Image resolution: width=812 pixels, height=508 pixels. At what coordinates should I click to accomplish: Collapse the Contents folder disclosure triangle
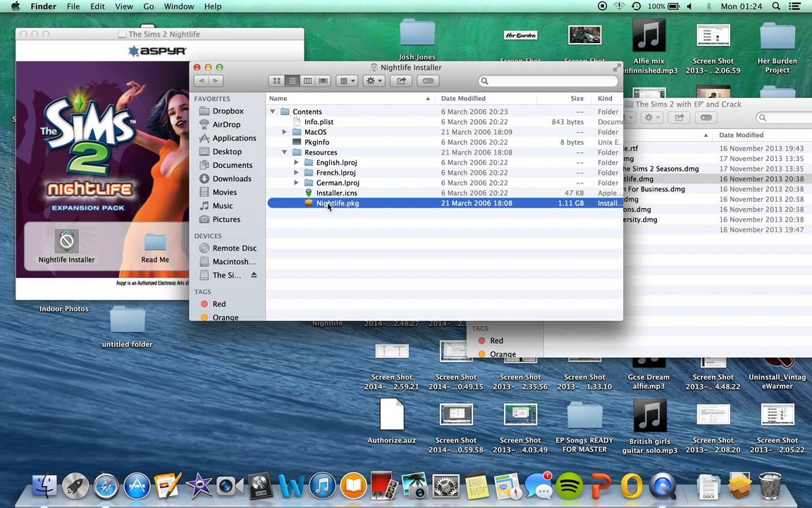click(272, 111)
